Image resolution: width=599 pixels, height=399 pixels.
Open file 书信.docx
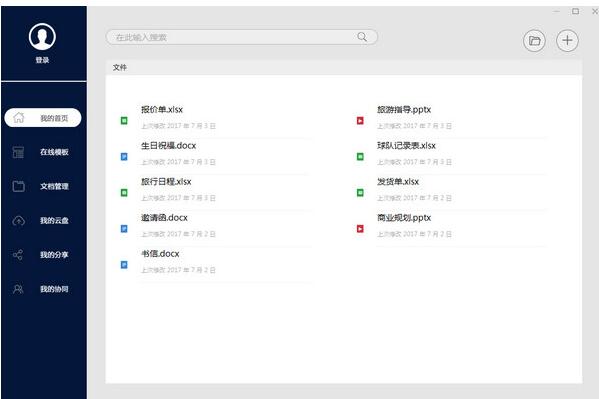pos(160,254)
